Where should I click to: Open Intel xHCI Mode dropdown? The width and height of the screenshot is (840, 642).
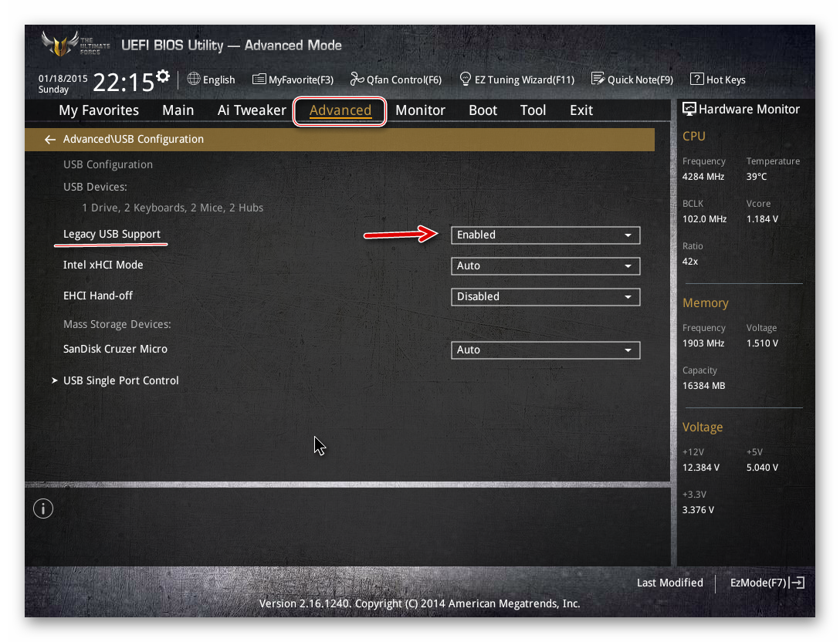(x=545, y=265)
